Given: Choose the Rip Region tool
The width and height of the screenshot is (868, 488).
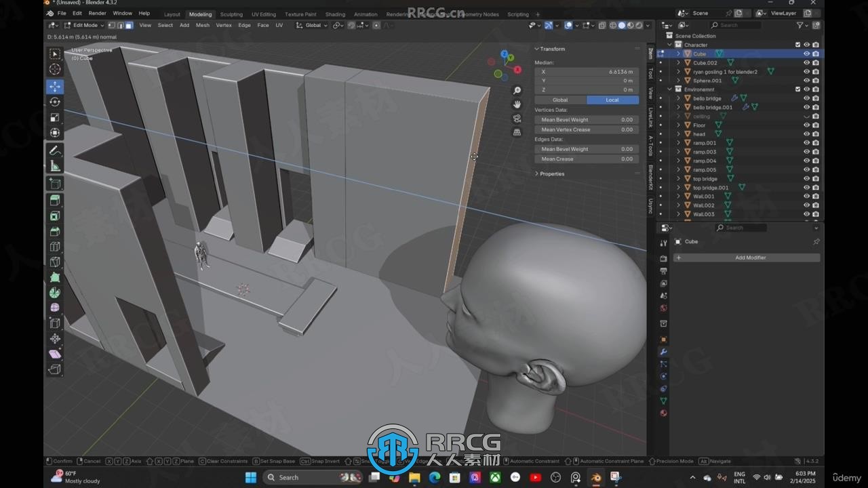Looking at the screenshot, I should (x=55, y=369).
